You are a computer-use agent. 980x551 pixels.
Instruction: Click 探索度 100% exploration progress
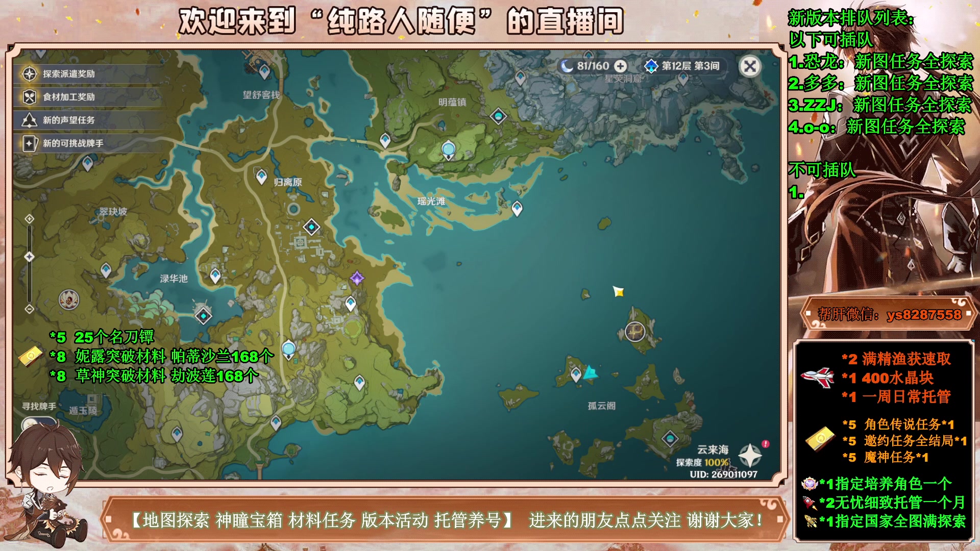coord(702,463)
